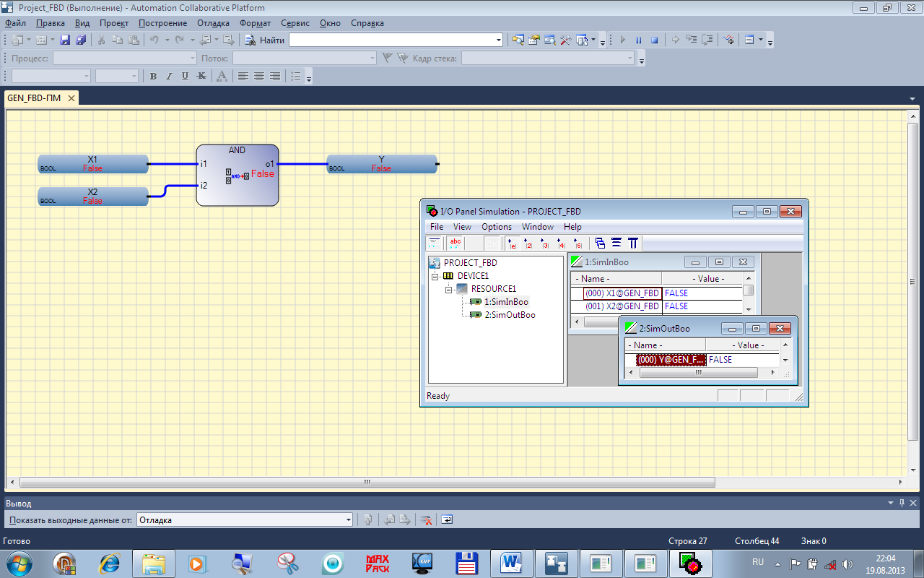
Task: Select the GEN_FBD-ПМ document tab
Action: (34, 98)
